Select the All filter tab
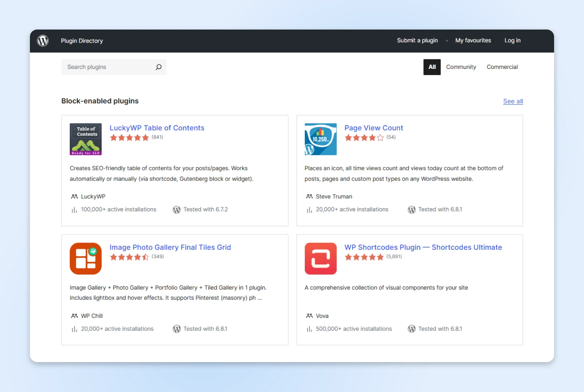Viewport: 584px width, 392px height. click(x=432, y=67)
